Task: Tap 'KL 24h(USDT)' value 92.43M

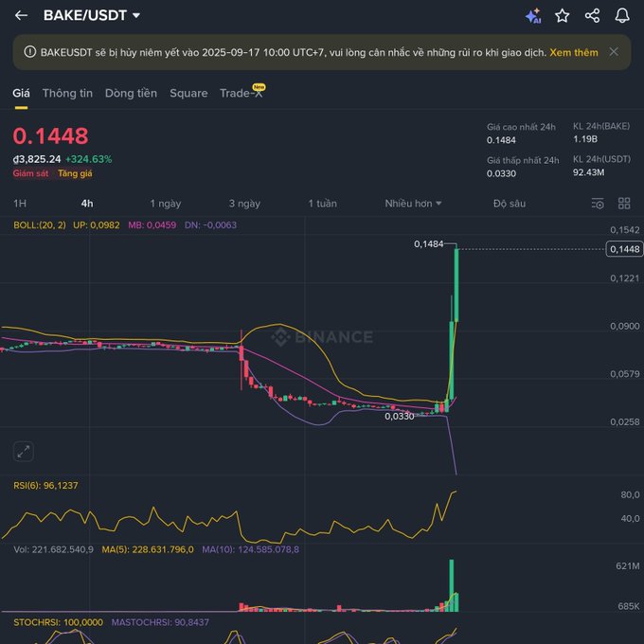Action: click(588, 172)
